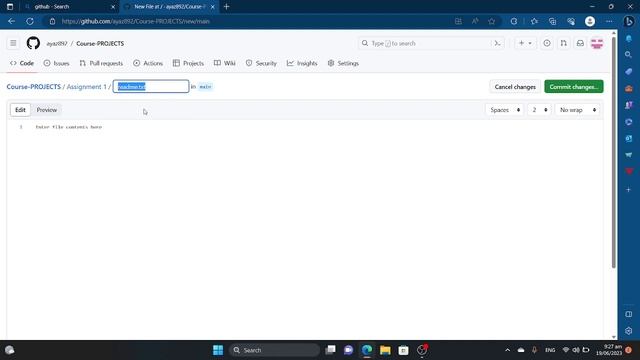Add a sidebar app with plus icon

pos(629,190)
